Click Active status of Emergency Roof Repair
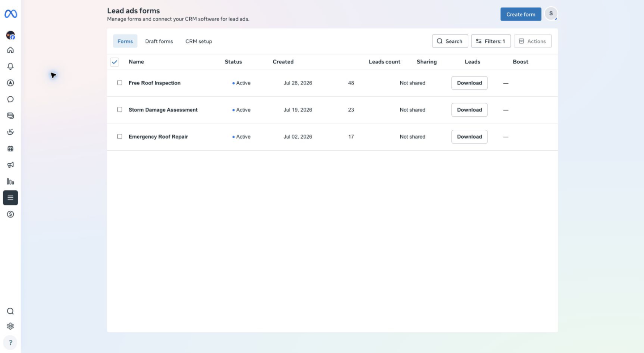 (241, 136)
